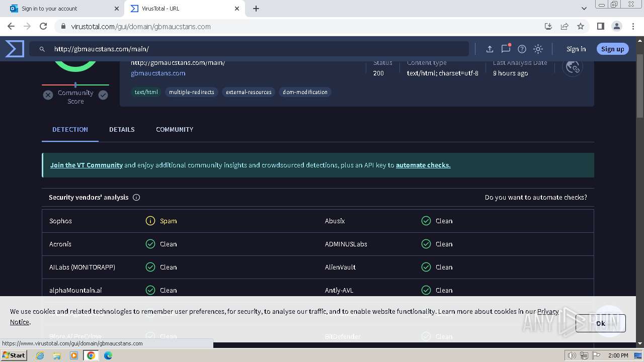Click the multiple-redirects tag

pos(192,92)
